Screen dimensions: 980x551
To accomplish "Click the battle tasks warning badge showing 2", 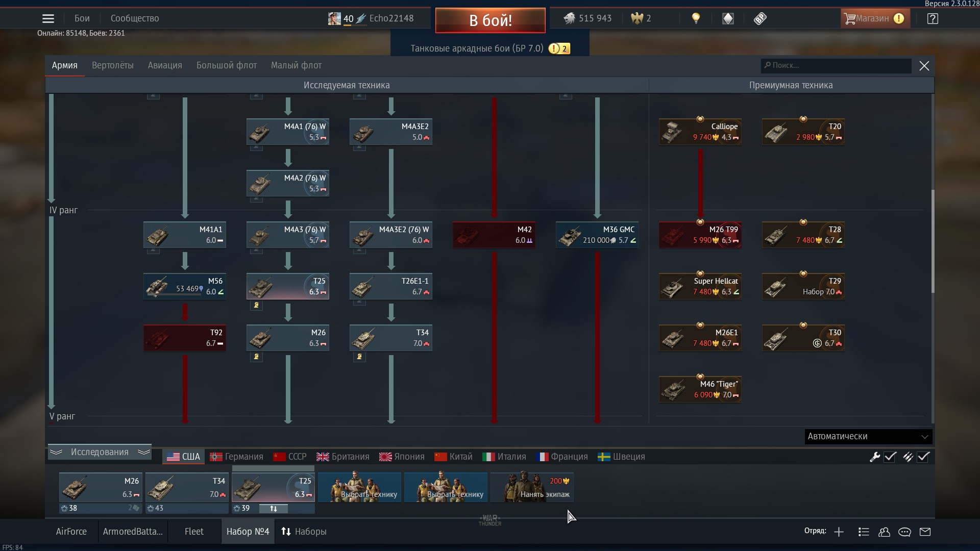I will pyautogui.click(x=559, y=48).
